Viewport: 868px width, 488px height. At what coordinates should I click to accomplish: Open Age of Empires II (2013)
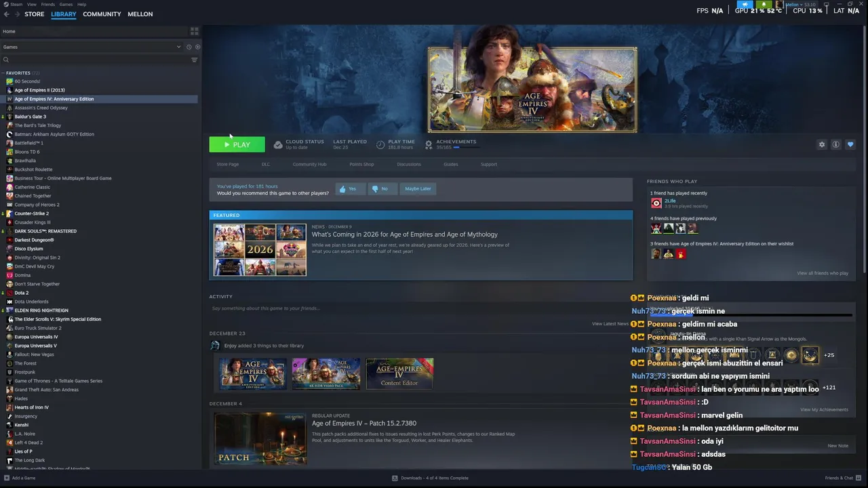click(x=39, y=90)
